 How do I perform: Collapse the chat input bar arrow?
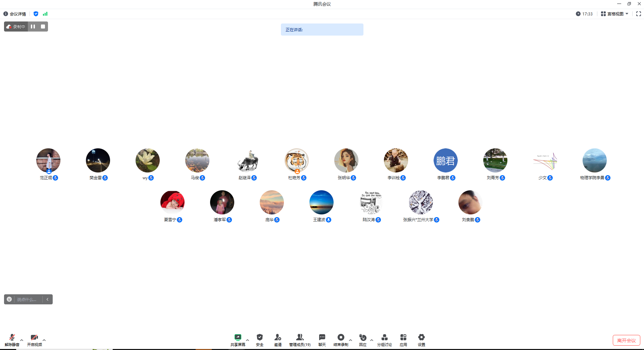48,299
